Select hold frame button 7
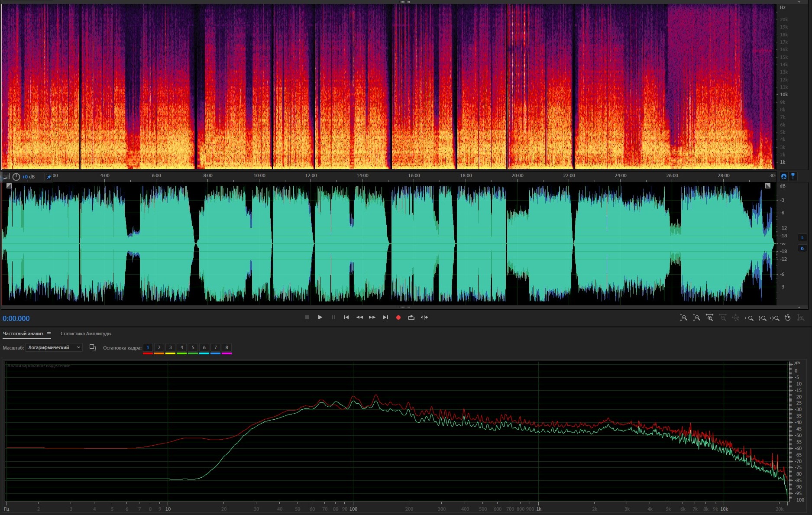Screen dimensions: 812x515 [x=215, y=347]
